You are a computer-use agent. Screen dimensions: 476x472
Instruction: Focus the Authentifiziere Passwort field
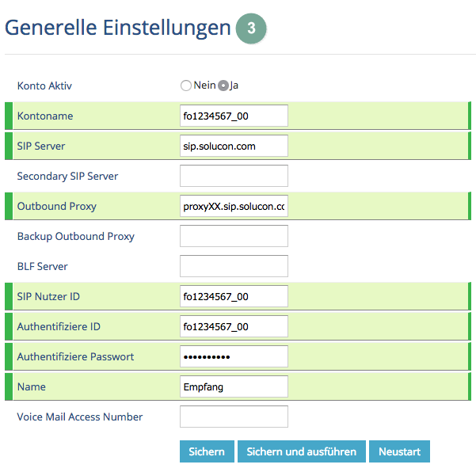(x=234, y=356)
